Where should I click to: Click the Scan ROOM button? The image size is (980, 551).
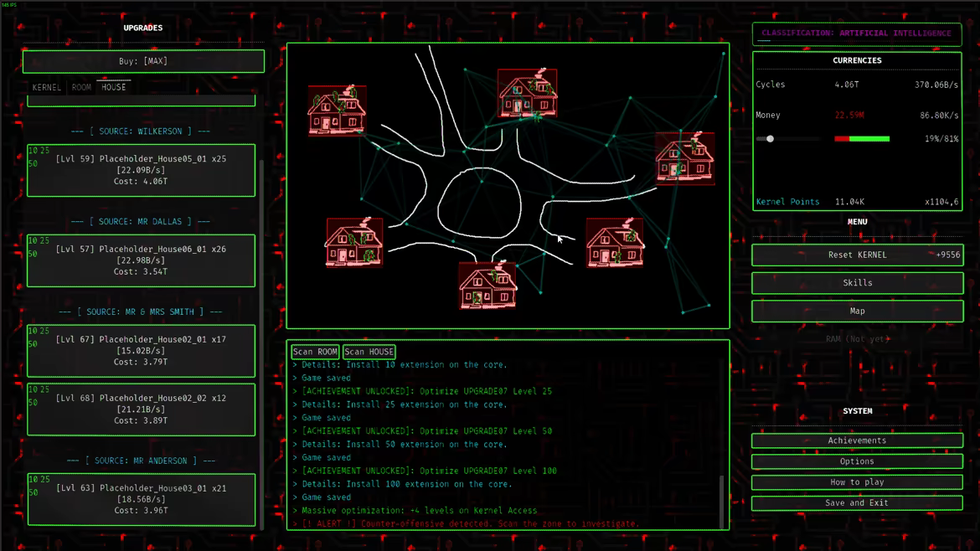(315, 352)
